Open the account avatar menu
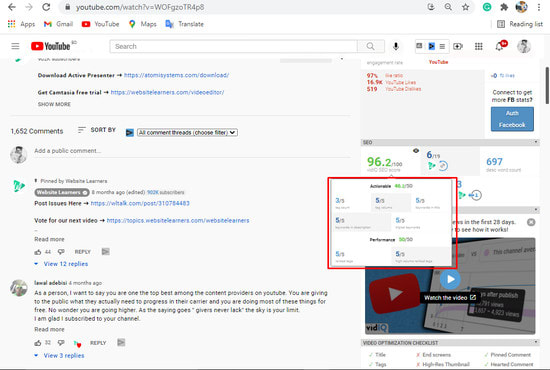The width and height of the screenshot is (550, 370). point(523,46)
